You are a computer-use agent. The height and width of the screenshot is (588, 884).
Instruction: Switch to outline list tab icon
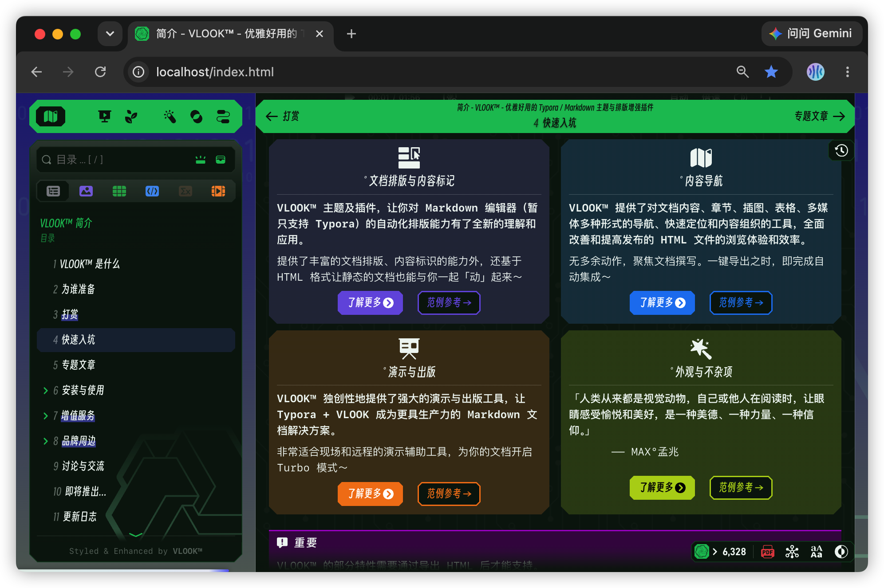point(53,191)
